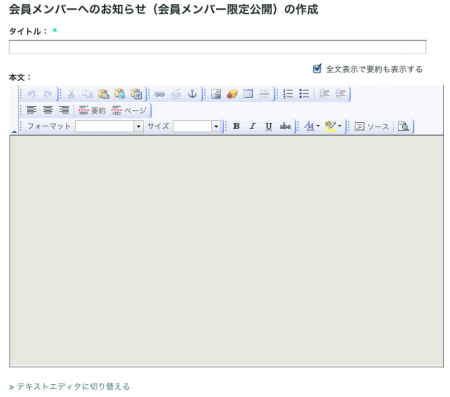Screen dimensions: 450x397
Task: Click inside the 本文 editor area
Action: 226,251
